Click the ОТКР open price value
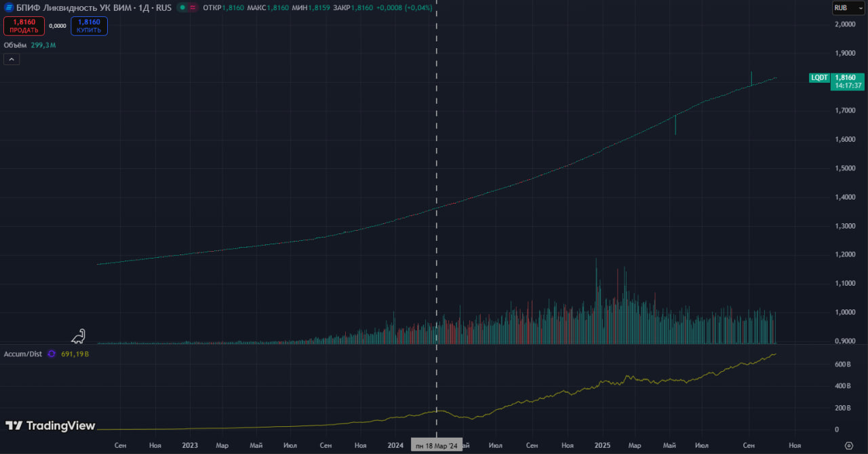868x454 pixels. [x=233, y=7]
